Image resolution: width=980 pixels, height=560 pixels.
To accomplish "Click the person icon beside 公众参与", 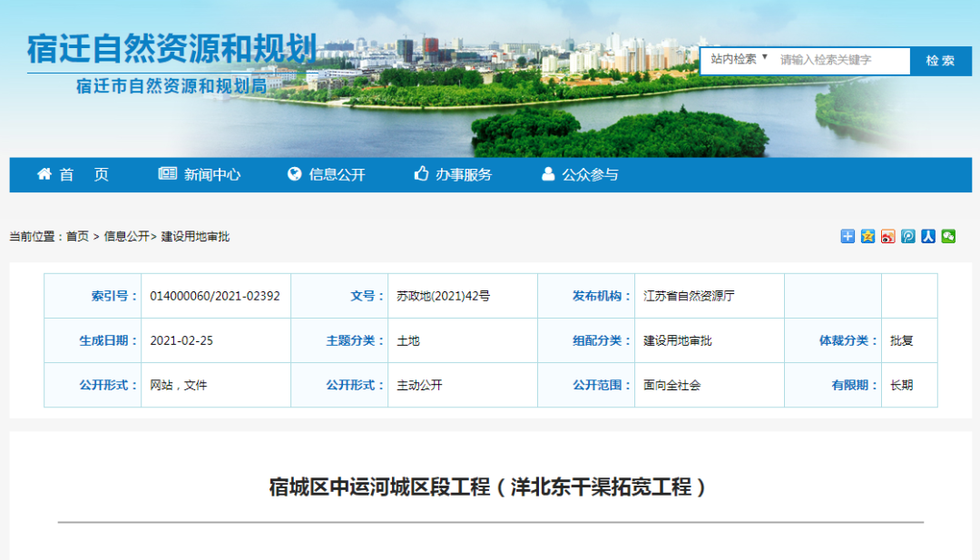I will (547, 173).
